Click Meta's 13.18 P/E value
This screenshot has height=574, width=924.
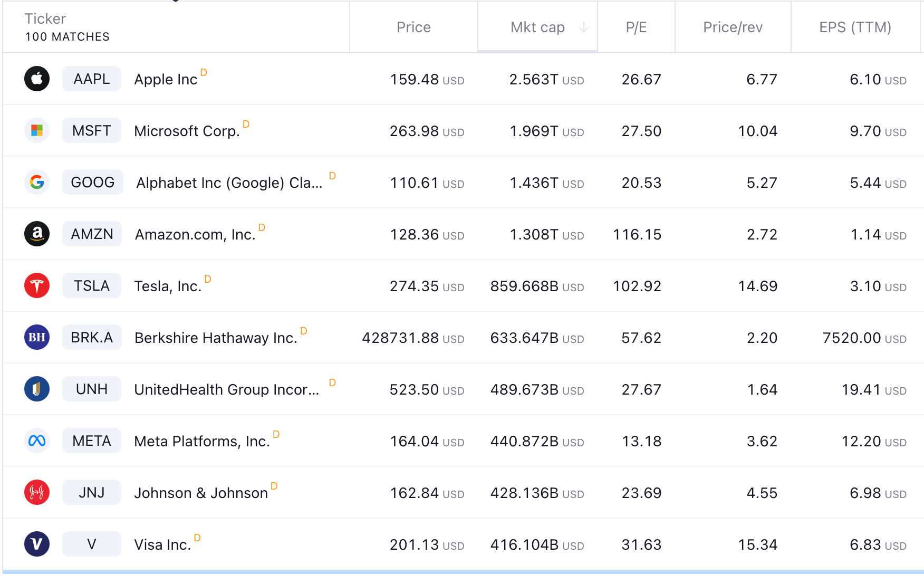point(641,442)
